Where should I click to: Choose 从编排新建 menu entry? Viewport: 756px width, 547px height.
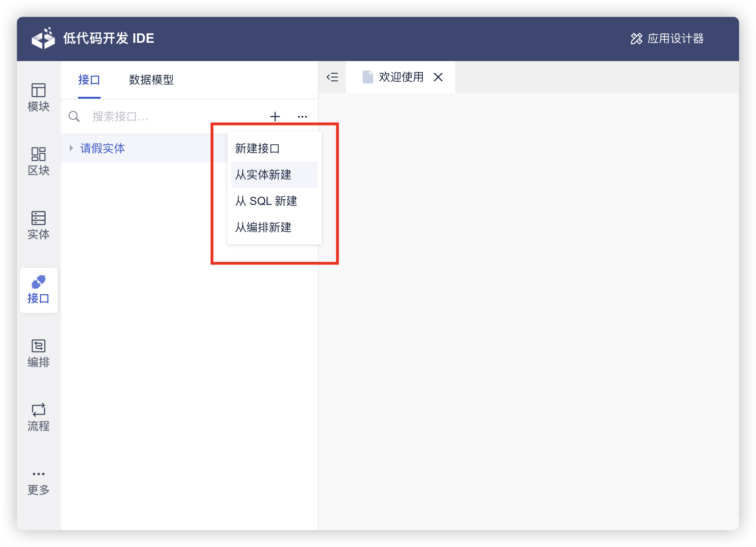pyautogui.click(x=263, y=227)
